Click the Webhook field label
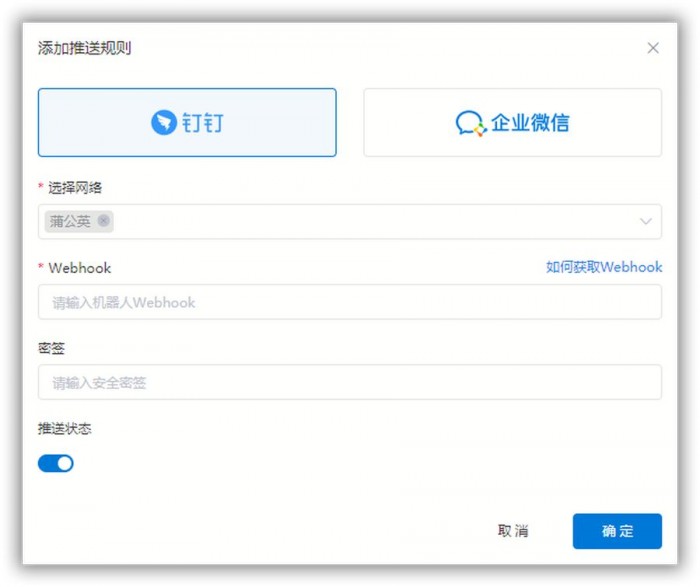Viewport: 700px width, 587px height. coord(79,268)
